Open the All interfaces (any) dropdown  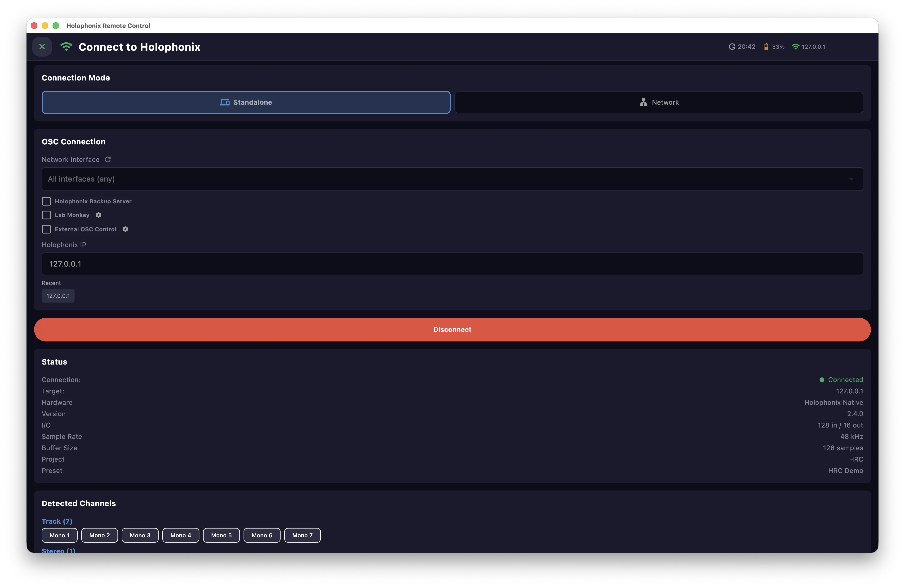[x=452, y=179]
